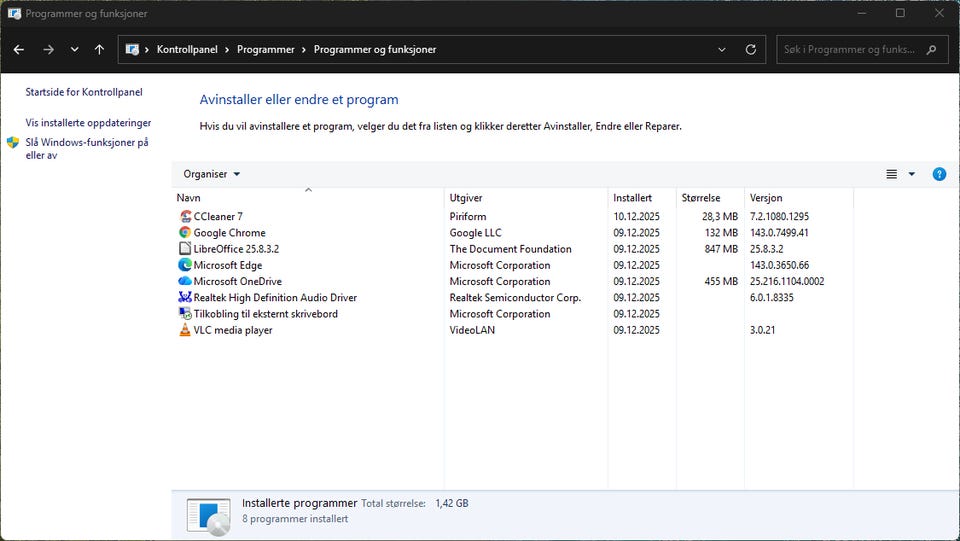960x541 pixels.
Task: Click the LibreOffice 25.8.3.2 document icon
Action: click(x=185, y=248)
